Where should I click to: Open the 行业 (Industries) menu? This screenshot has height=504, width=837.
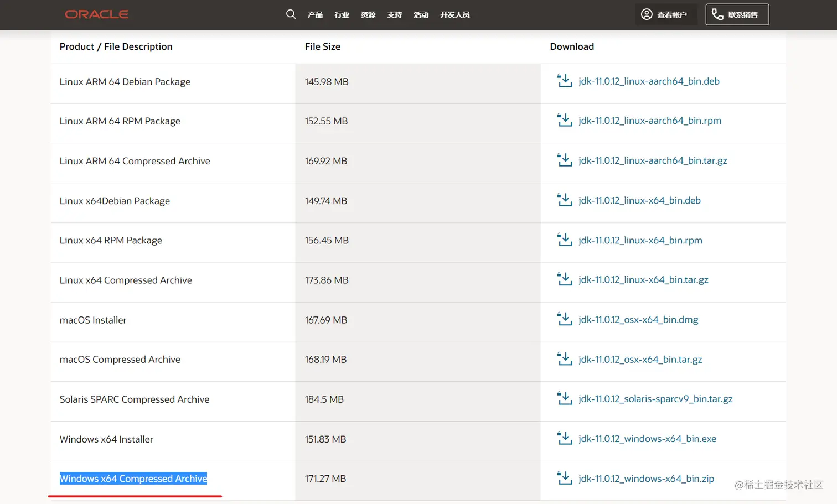coord(342,15)
